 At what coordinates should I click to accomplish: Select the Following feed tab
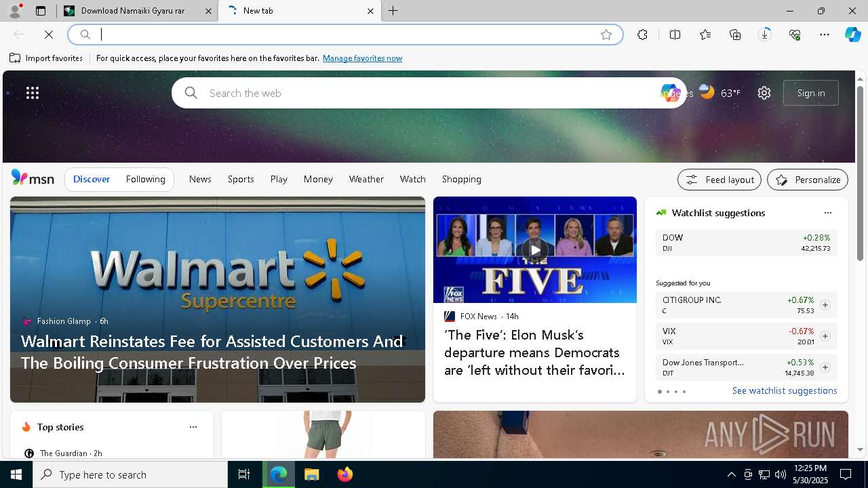(x=145, y=179)
